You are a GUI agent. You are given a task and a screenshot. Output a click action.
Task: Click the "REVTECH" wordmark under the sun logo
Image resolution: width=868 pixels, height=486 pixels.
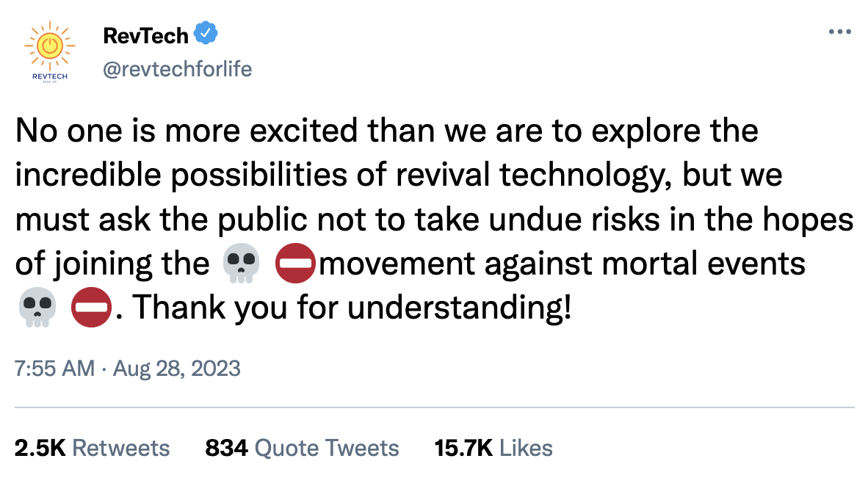pos(50,76)
